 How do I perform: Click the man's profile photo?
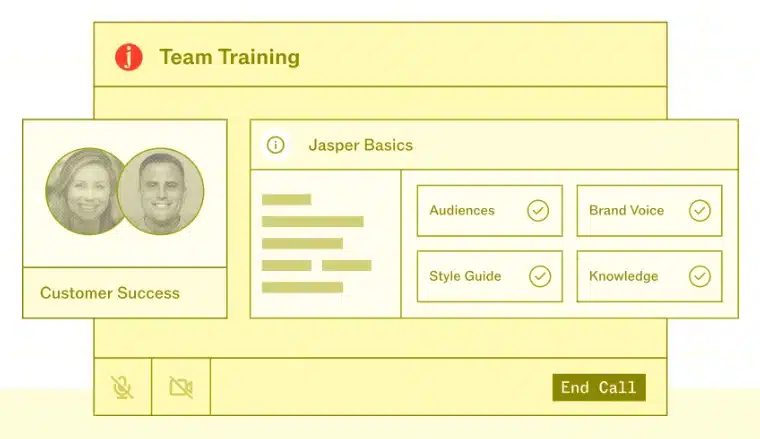[x=160, y=191]
